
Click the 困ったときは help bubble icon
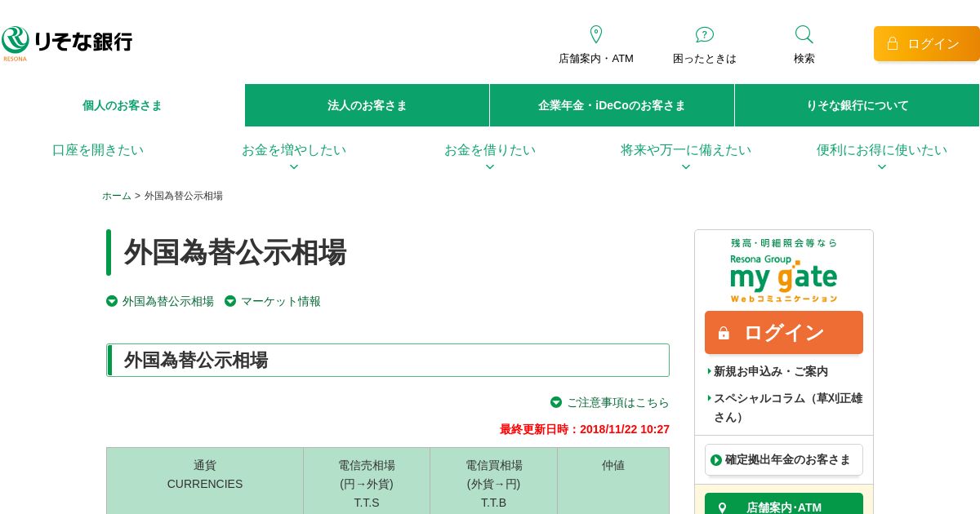point(705,34)
